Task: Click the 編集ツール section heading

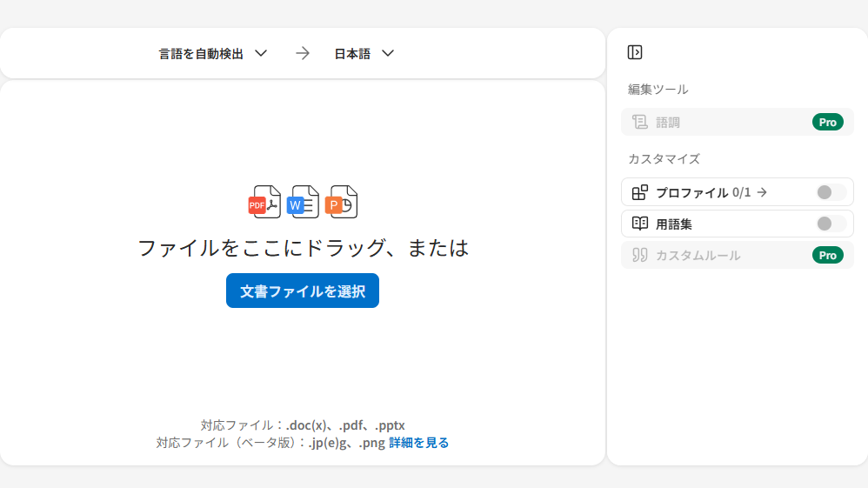Action: [658, 90]
